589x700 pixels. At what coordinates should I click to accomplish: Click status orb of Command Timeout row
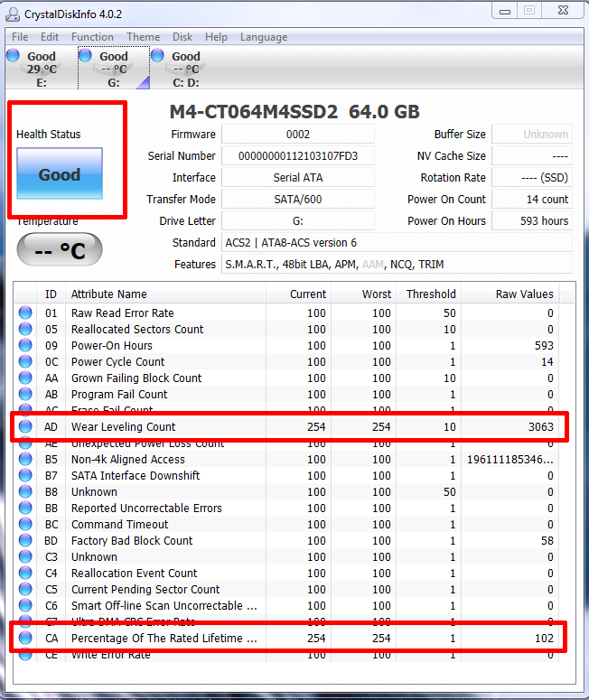pyautogui.click(x=25, y=524)
